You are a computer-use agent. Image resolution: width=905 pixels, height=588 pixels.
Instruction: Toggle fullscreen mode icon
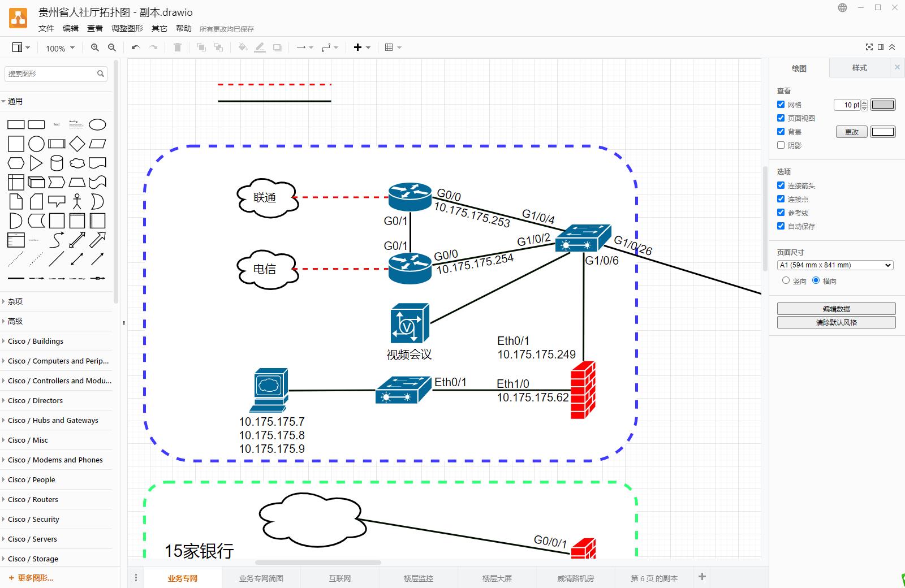pos(869,47)
